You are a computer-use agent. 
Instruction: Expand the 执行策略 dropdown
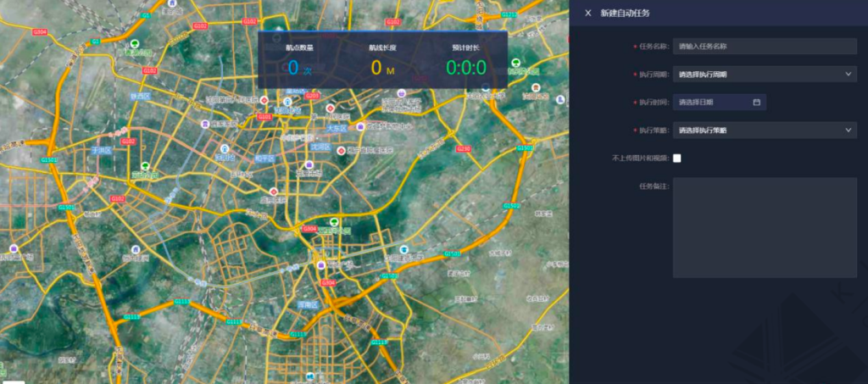[x=764, y=131]
